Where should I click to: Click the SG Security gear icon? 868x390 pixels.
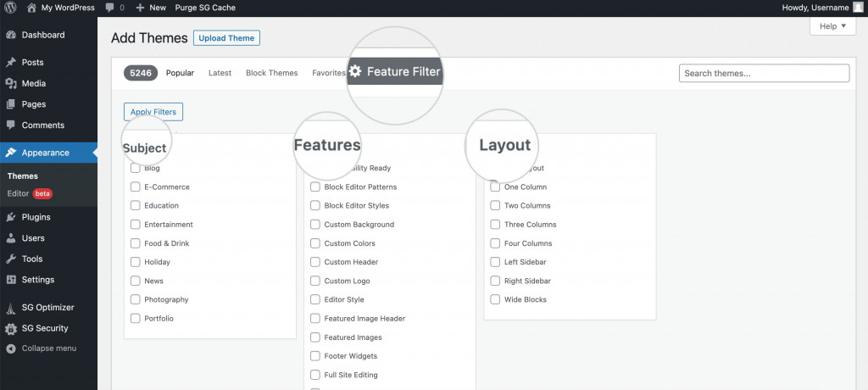[10, 328]
